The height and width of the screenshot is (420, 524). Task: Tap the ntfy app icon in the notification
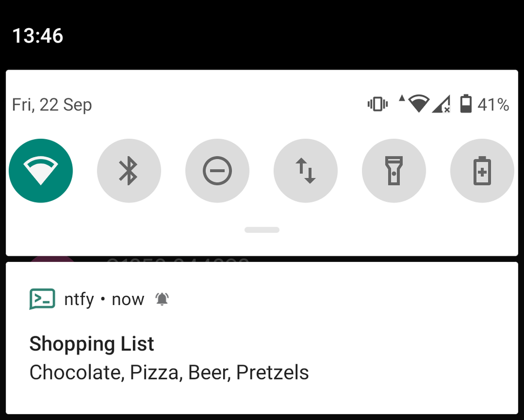pyautogui.click(x=41, y=299)
